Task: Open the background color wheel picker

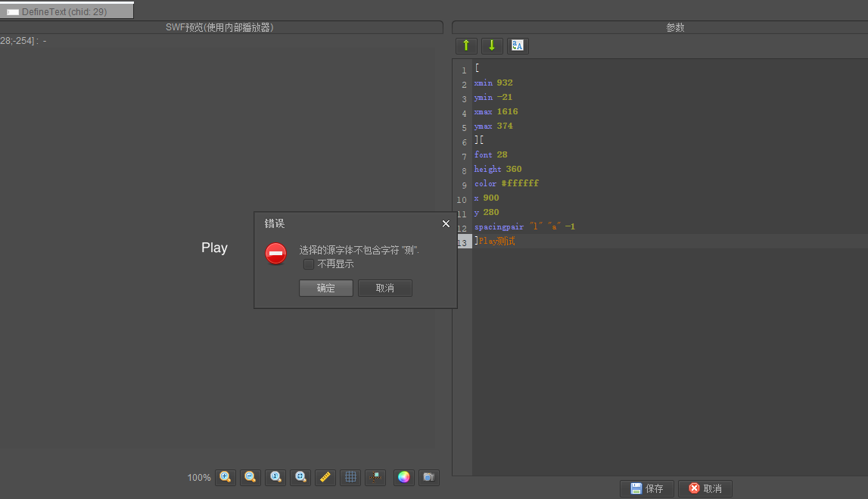Action: click(404, 477)
